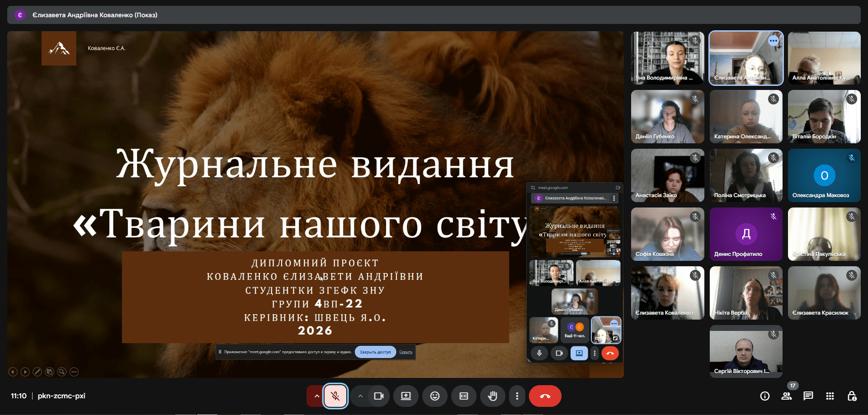Open options dots on Єлизавета Андріївна tile
The image size is (868, 415).
pyautogui.click(x=774, y=41)
